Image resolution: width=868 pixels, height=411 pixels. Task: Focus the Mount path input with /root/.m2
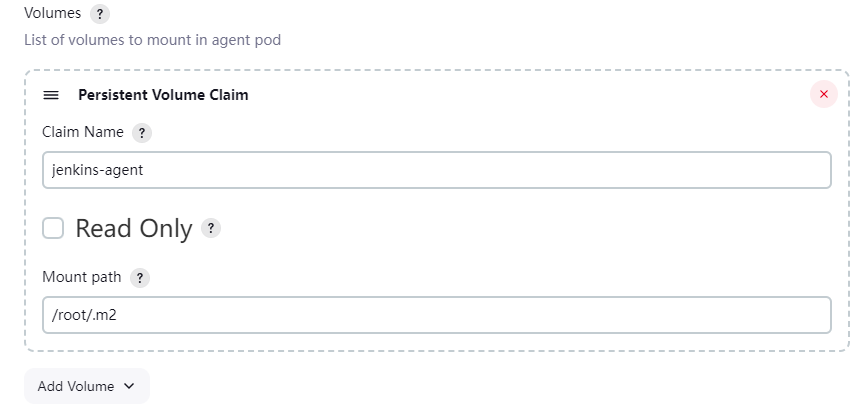click(x=437, y=315)
